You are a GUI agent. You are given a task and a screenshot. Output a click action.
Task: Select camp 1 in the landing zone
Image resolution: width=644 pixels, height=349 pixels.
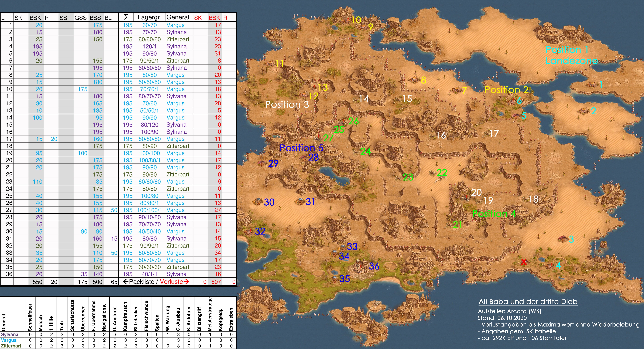click(601, 85)
